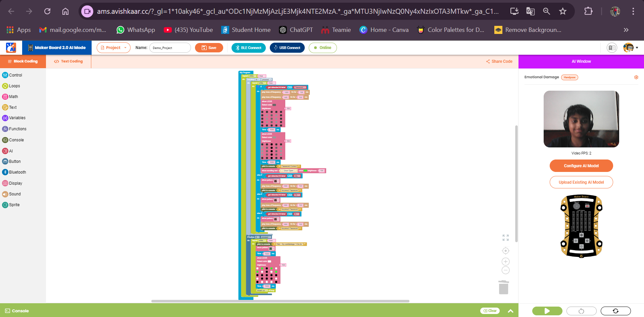Open the Share Code link
The width and height of the screenshot is (644, 317).
click(x=499, y=61)
